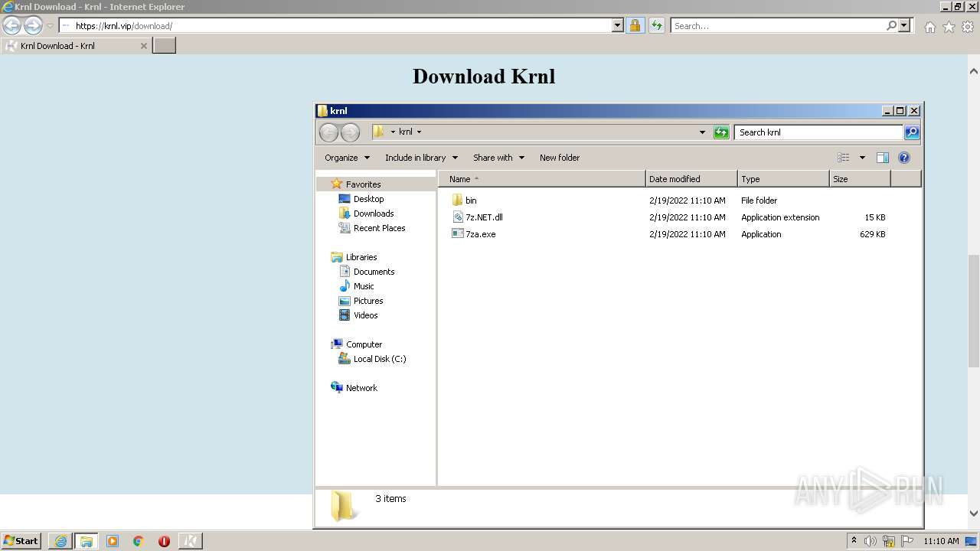Sort by Date modified column

[x=691, y=179]
